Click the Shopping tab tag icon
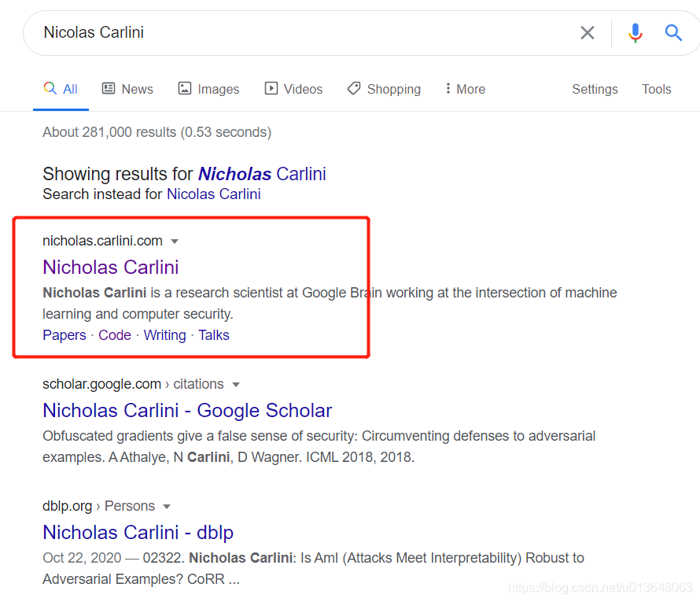The width and height of the screenshot is (700, 602). (354, 88)
